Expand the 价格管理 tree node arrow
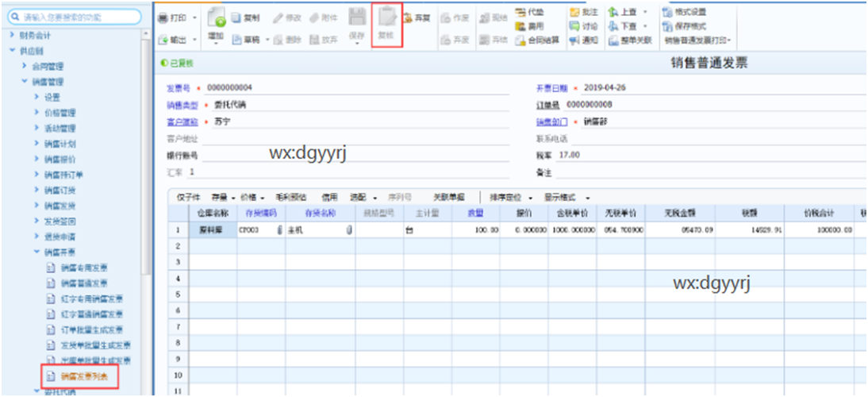The height and width of the screenshot is (397, 868). [x=36, y=113]
